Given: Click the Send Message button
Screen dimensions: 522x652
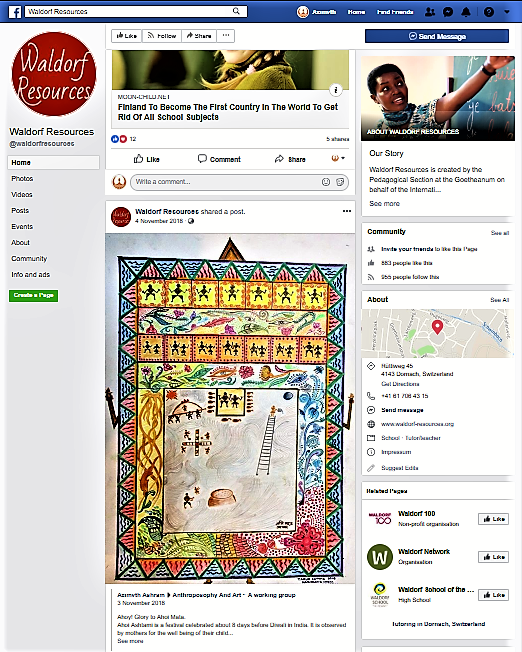Looking at the screenshot, I should 437,36.
